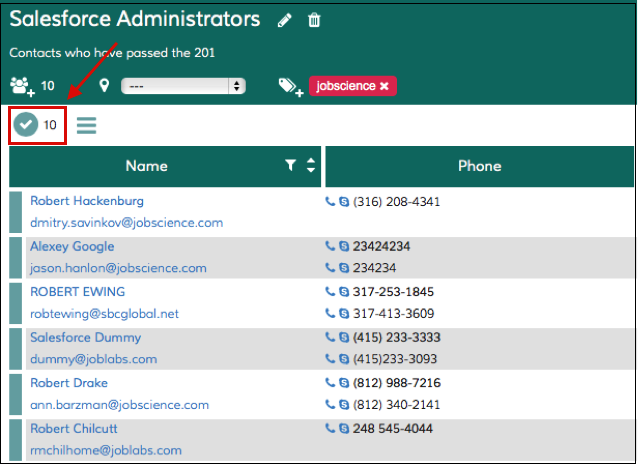This screenshot has height=465, width=638.
Task: Skype (812) 340-2141 using Skype icon
Action: [344, 404]
